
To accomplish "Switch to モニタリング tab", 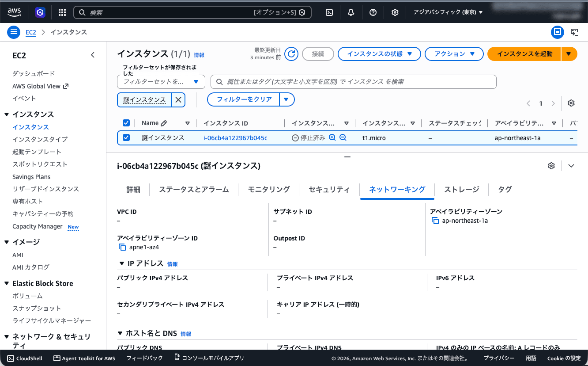I will tap(269, 190).
